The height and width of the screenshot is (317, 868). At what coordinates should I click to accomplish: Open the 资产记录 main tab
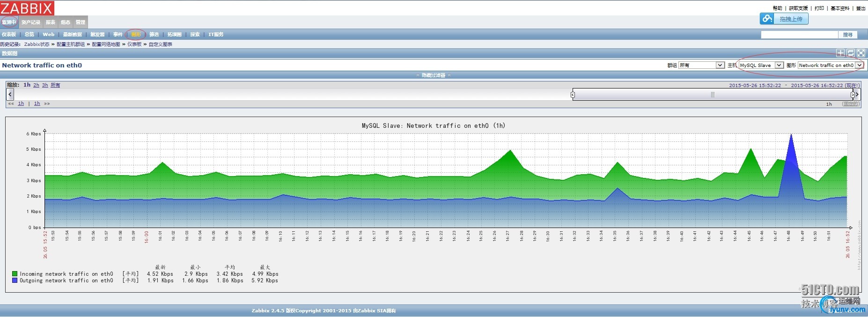(x=31, y=22)
